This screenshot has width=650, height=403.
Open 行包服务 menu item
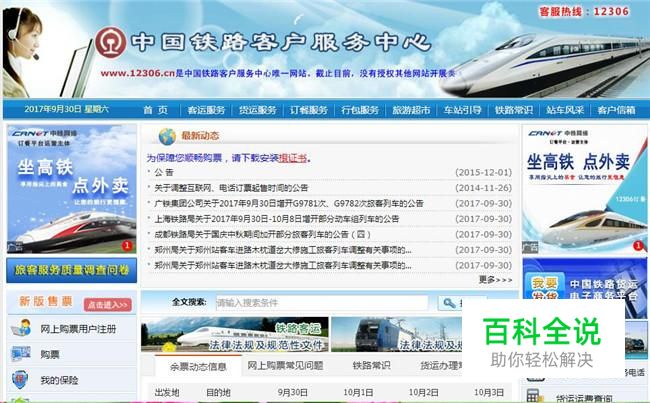(x=360, y=110)
